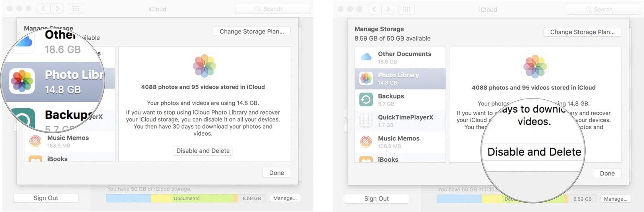Open Manage... beside left storage bar
Image resolution: width=644 pixels, height=212 pixels.
285,198
